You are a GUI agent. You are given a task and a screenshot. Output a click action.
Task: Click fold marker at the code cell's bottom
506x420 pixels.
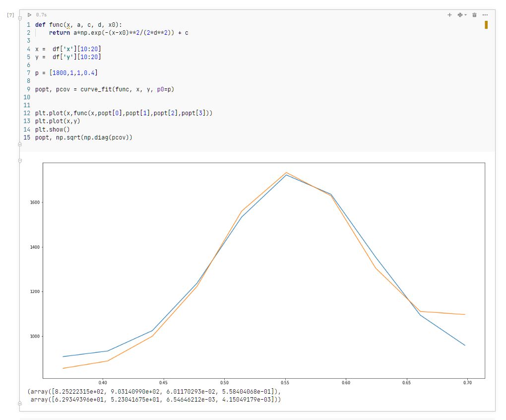tap(20, 144)
